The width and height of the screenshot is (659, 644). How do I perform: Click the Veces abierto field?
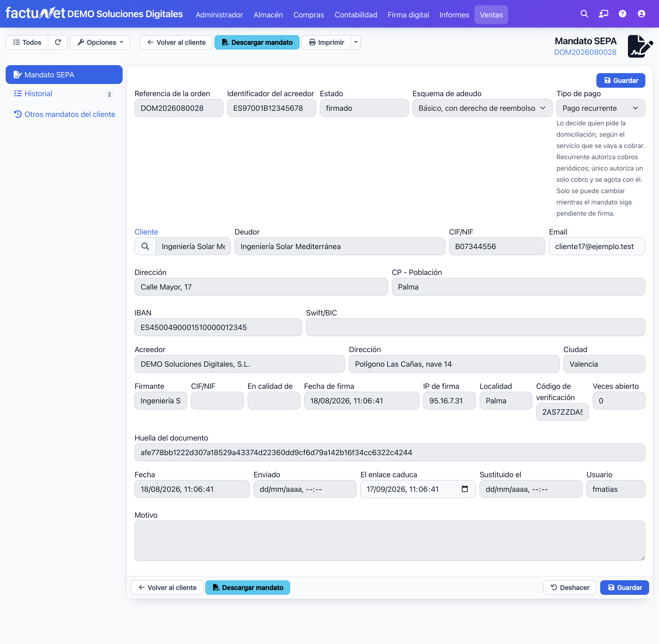pos(619,401)
